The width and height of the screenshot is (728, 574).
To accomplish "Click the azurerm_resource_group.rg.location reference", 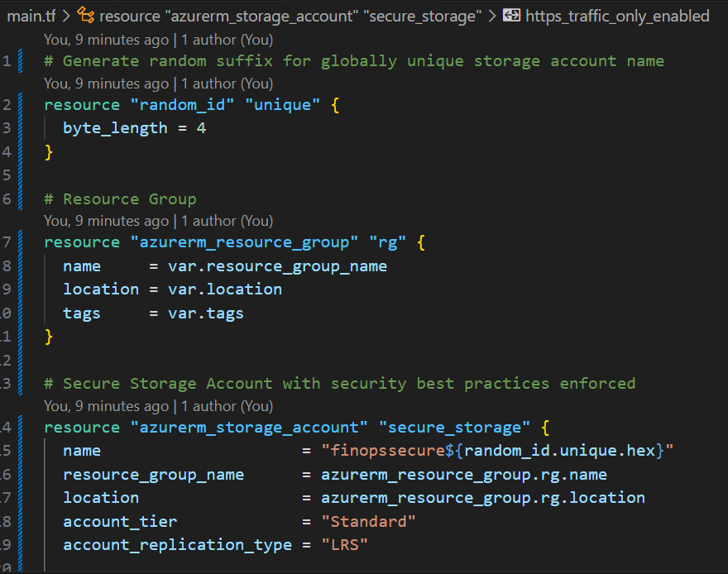I will point(483,498).
